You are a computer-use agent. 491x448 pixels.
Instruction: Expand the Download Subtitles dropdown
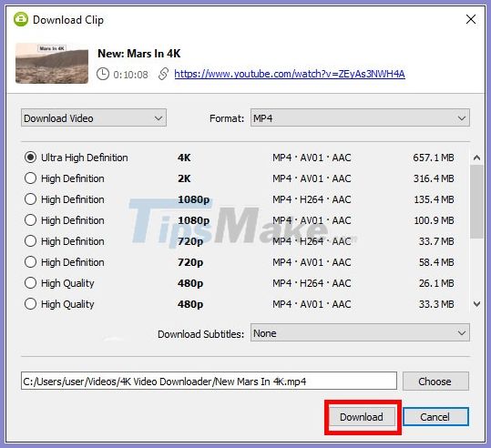tap(360, 333)
